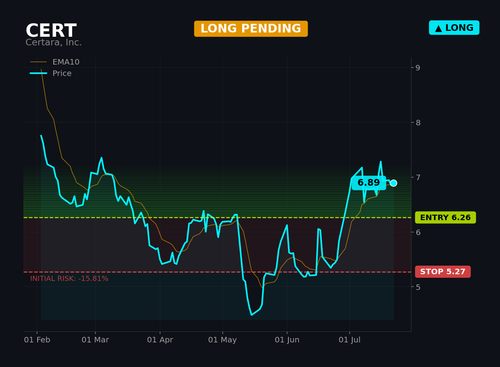Click the 7 price axis value
Image resolution: width=500 pixels, height=367 pixels.
pyautogui.click(x=418, y=177)
